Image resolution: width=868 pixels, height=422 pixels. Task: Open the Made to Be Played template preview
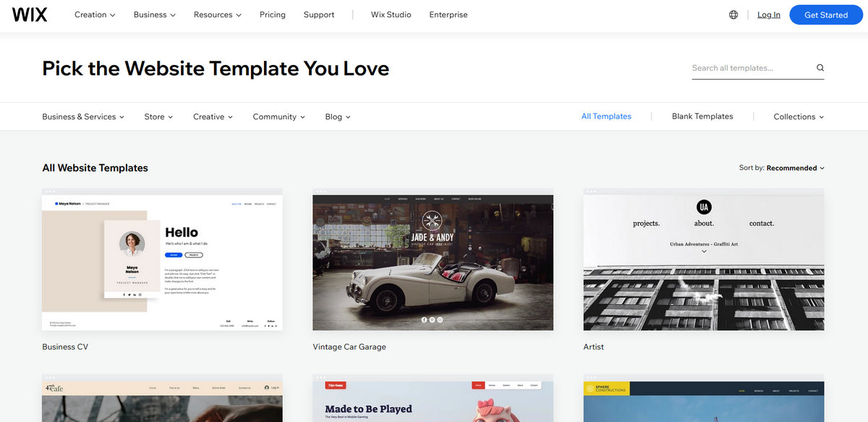pyautogui.click(x=433, y=398)
